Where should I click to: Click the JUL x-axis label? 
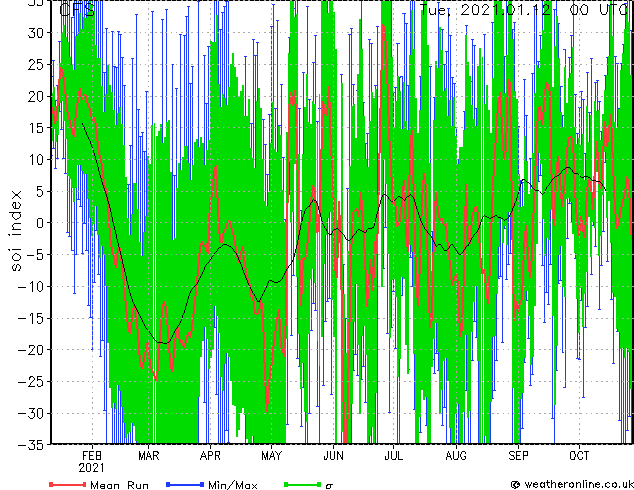[x=393, y=456]
